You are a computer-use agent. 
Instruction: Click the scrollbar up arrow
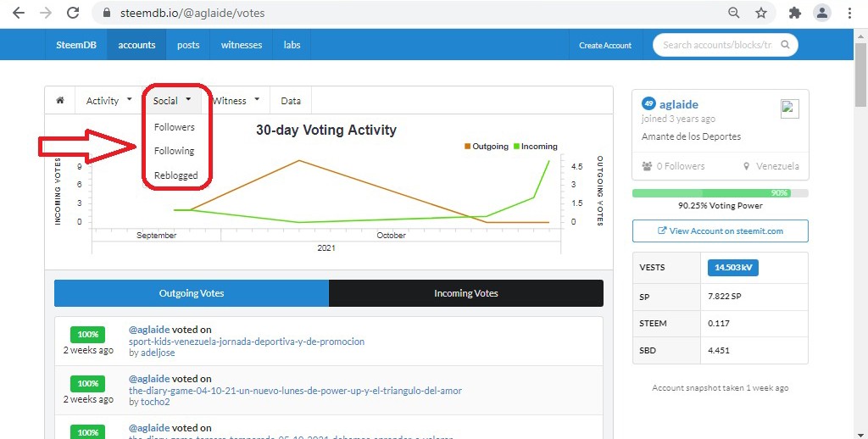point(861,36)
